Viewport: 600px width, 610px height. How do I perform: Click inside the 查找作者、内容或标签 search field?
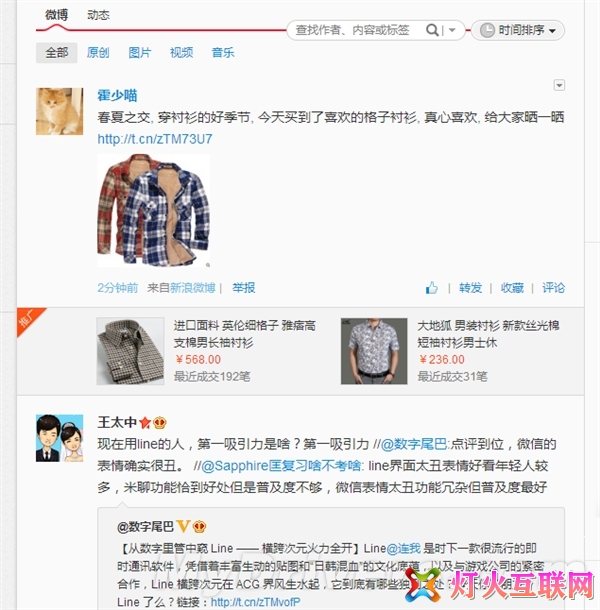356,30
